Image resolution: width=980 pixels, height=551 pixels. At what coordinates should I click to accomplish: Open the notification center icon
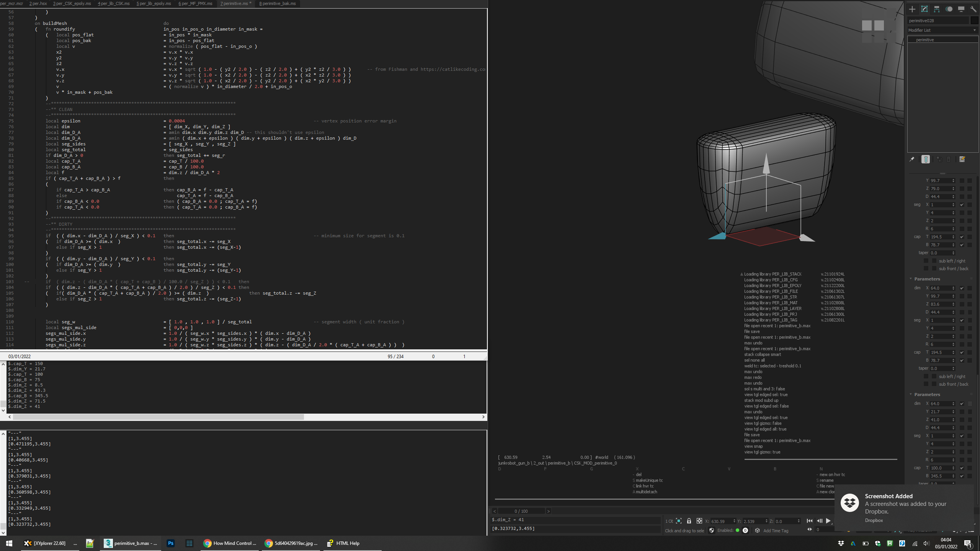(968, 543)
